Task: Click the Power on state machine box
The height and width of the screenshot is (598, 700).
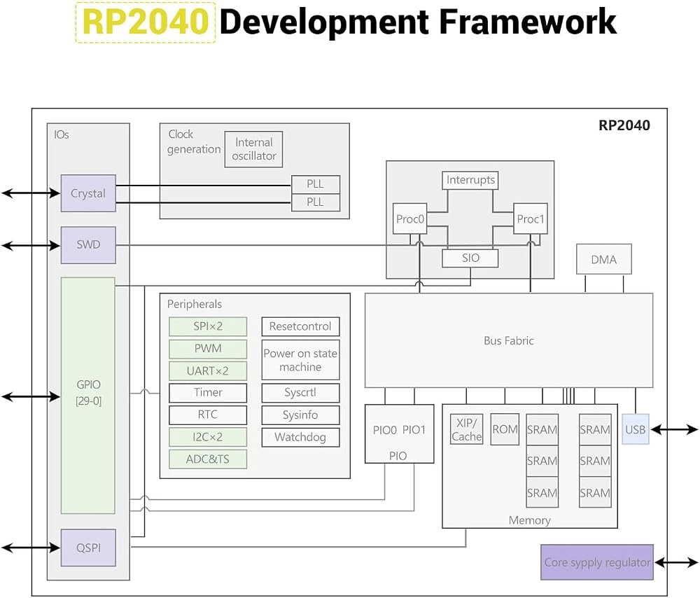Action: (300, 360)
